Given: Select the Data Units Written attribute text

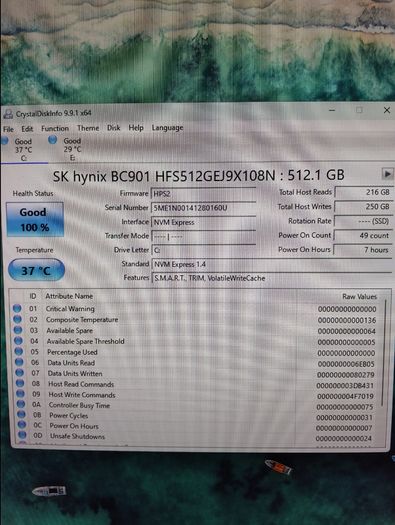Looking at the screenshot, I should coord(75,373).
